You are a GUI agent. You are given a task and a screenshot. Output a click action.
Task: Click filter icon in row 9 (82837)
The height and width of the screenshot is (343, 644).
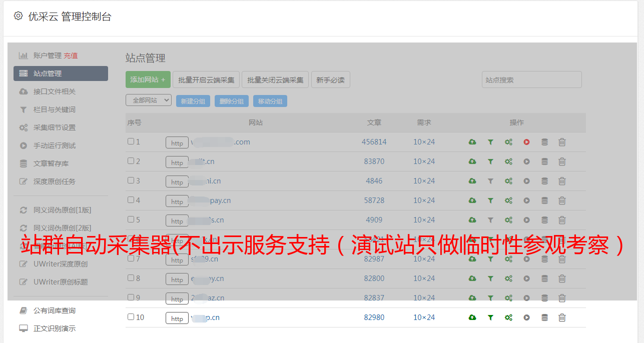(x=490, y=298)
